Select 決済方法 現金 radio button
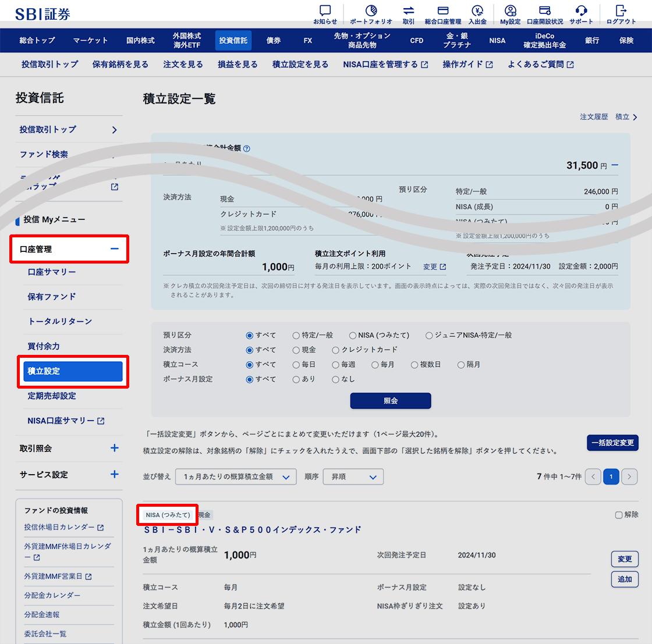Image resolution: width=652 pixels, height=644 pixels. tap(296, 350)
